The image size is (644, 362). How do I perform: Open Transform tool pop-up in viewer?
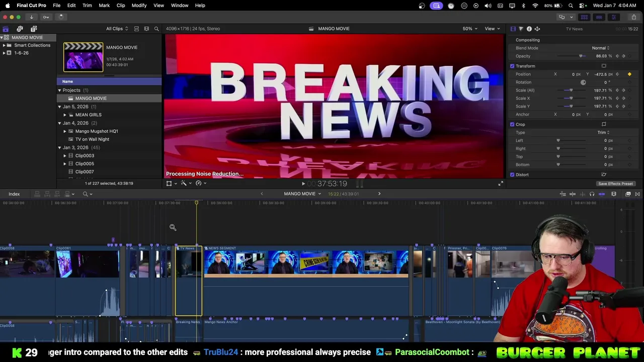click(x=171, y=184)
